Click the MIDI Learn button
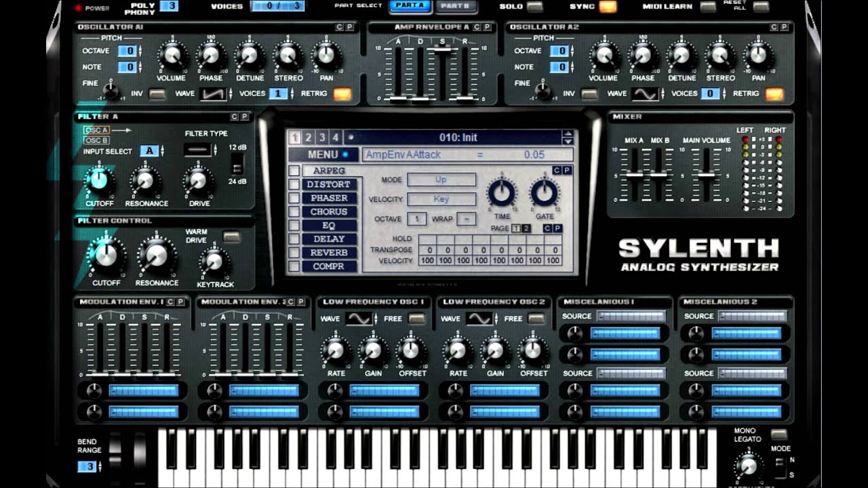Image resolution: width=868 pixels, height=488 pixels. pyautogui.click(x=708, y=7)
